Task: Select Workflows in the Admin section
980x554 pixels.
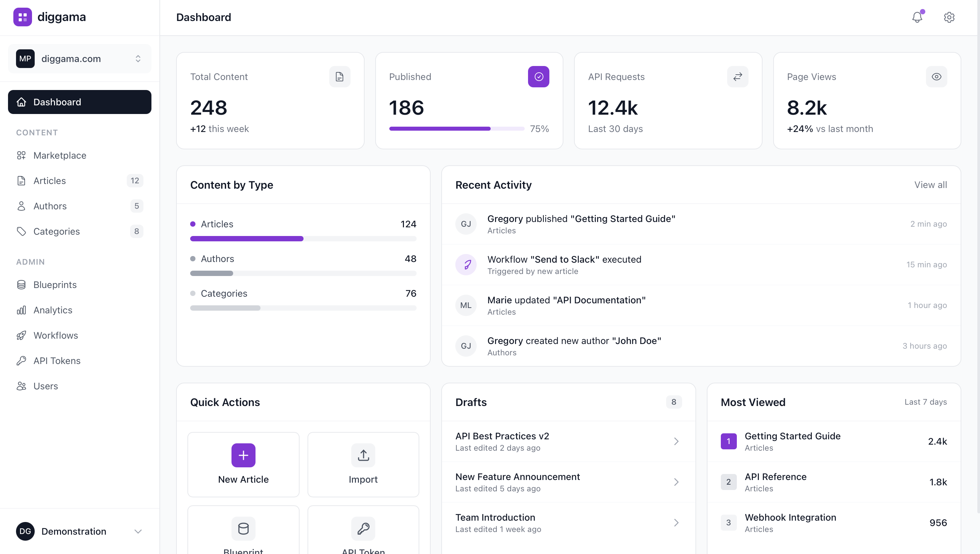Action: click(56, 335)
